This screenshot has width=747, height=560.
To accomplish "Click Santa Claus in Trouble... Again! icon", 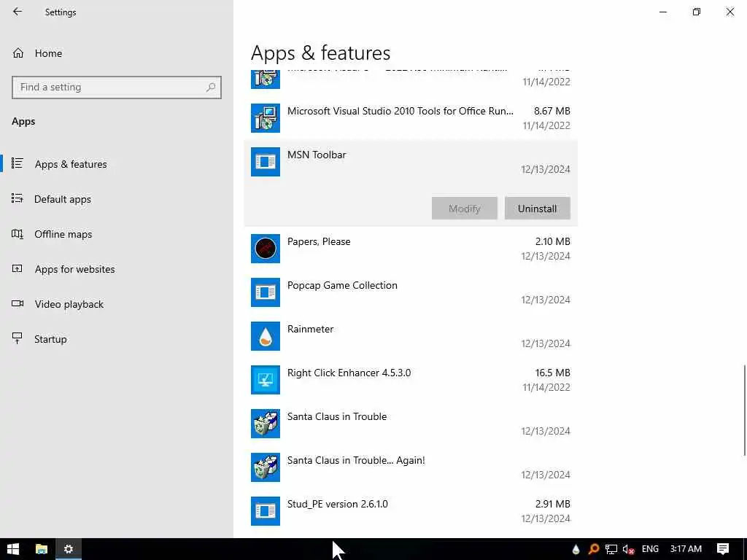I will (x=266, y=467).
